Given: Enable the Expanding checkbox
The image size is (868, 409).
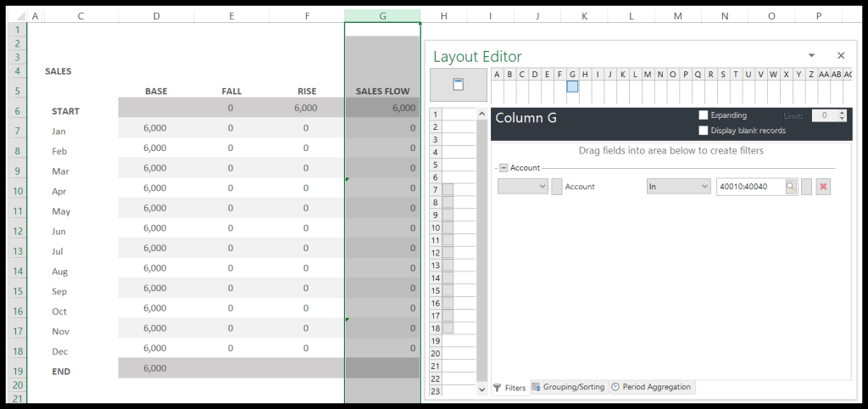Looking at the screenshot, I should (704, 115).
